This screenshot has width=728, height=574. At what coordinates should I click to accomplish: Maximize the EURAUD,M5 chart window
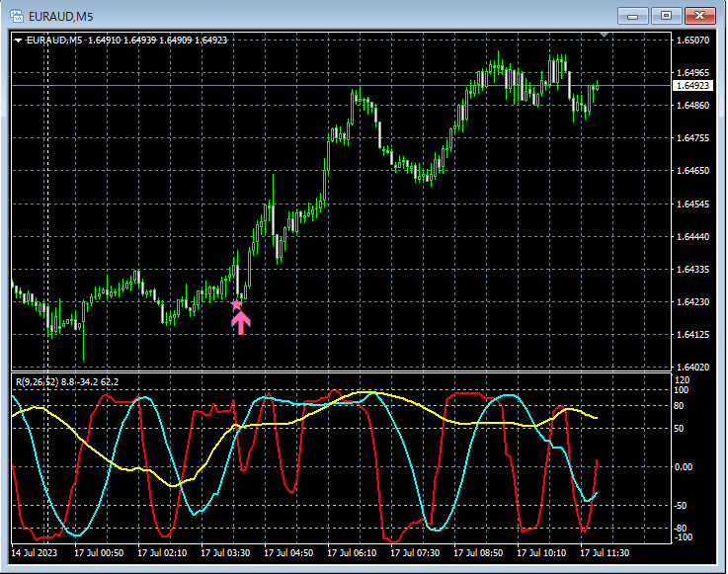pyautogui.click(x=667, y=15)
